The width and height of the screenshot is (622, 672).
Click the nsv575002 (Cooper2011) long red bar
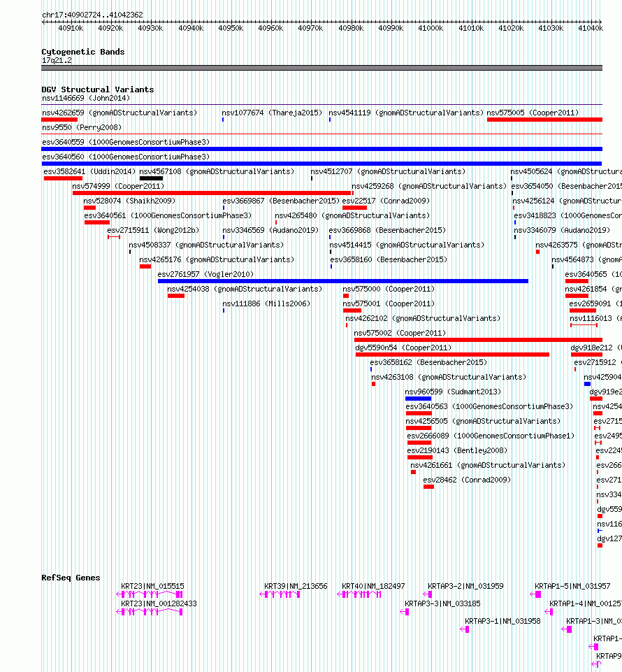pos(478,340)
